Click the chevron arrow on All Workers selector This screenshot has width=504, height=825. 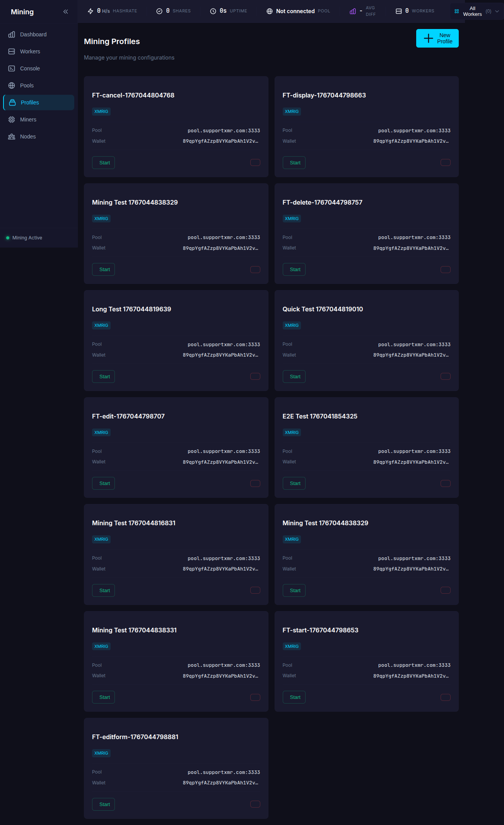tap(497, 11)
